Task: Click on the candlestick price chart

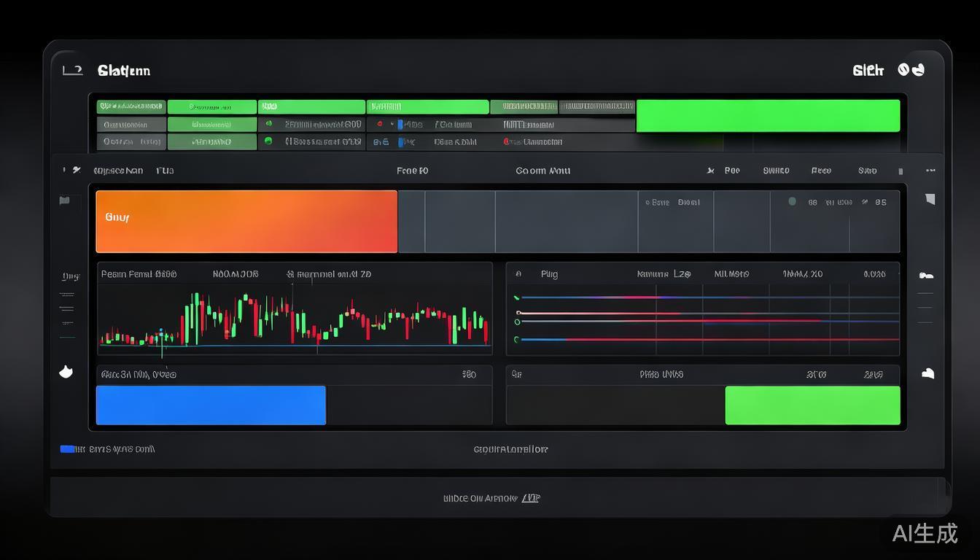Action: (x=295, y=319)
